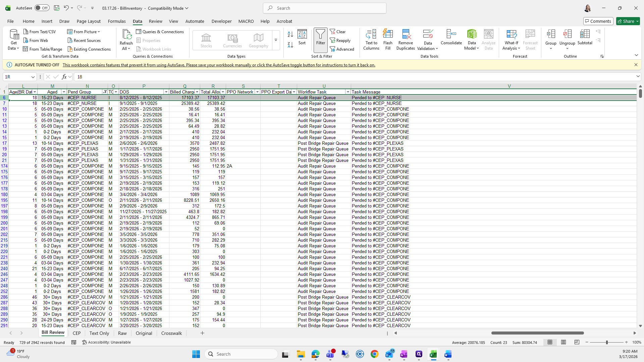The height and width of the screenshot is (362, 644).
Task: Open the Pend Group column filter dropdown
Action: [105, 92]
